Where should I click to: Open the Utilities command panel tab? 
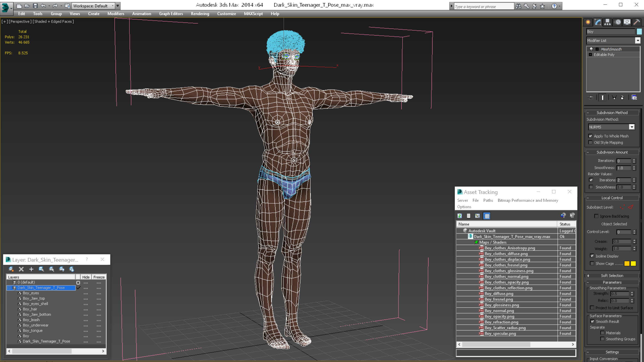(x=637, y=22)
